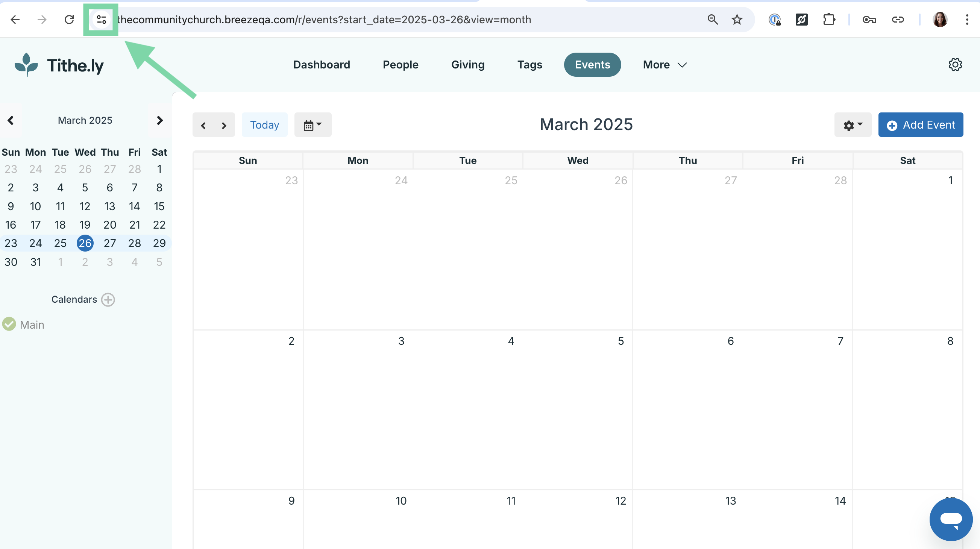The image size is (980, 549).
Task: Bookmark this page with the star icon
Action: click(737, 20)
